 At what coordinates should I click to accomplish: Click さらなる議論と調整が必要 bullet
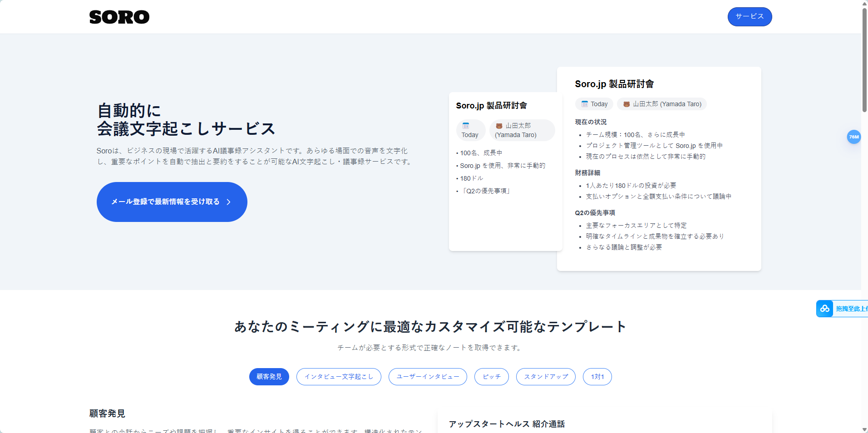624,247
